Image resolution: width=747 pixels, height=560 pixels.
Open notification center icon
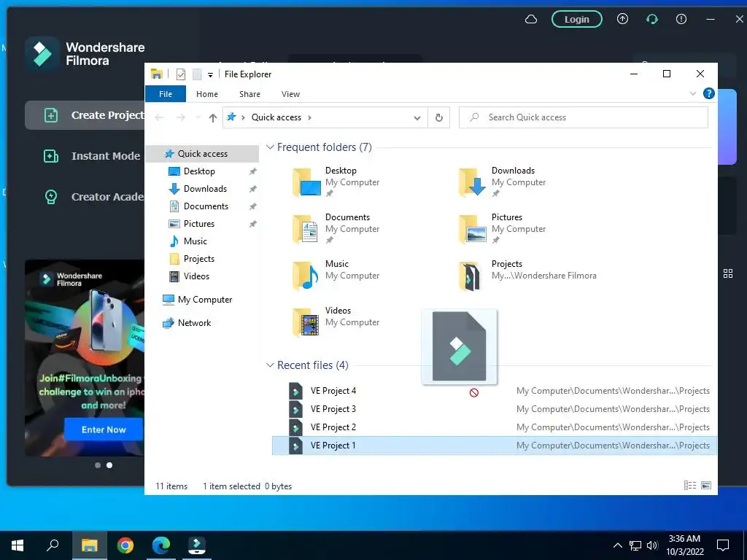(723, 545)
